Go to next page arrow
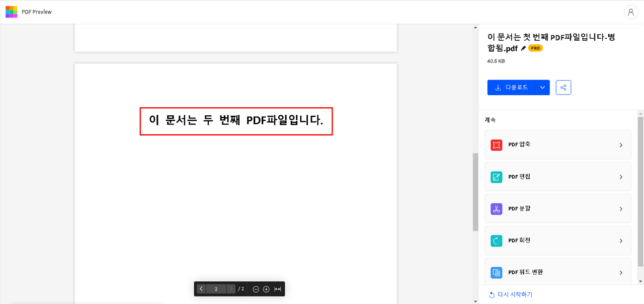 click(x=231, y=289)
